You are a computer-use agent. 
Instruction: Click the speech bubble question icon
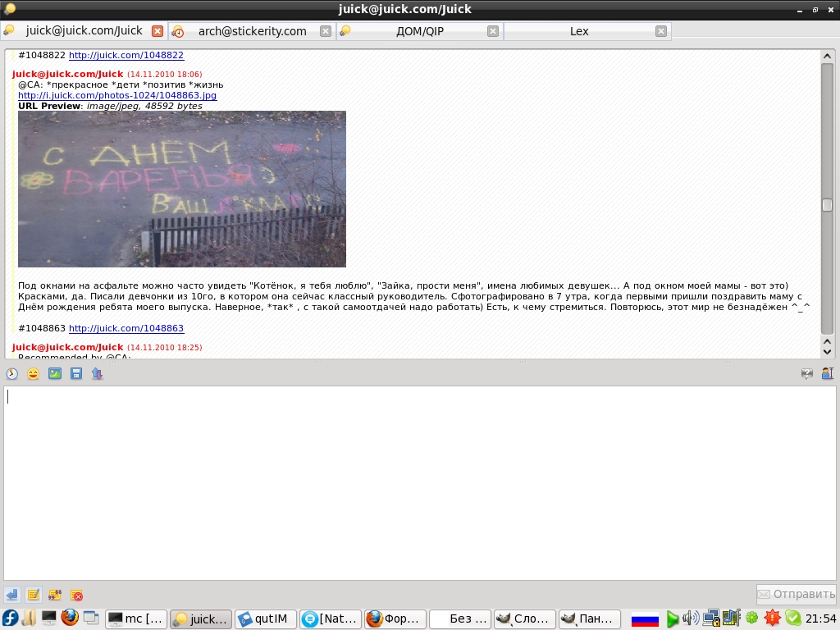(x=807, y=373)
